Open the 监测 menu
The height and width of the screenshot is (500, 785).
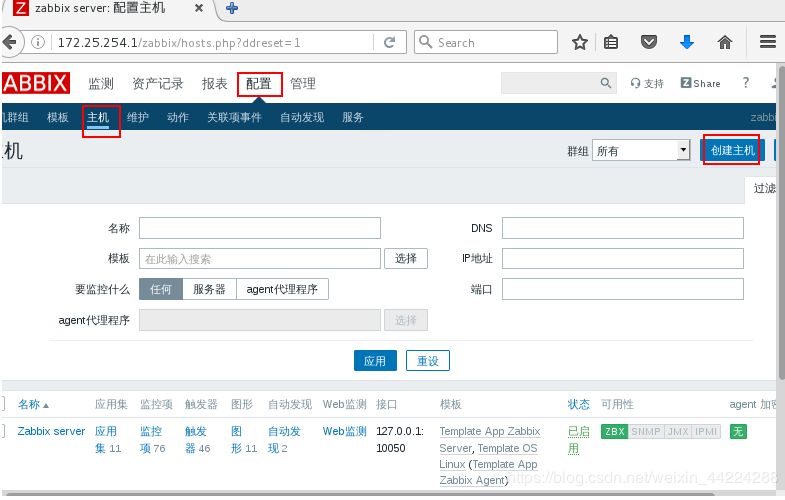[101, 84]
